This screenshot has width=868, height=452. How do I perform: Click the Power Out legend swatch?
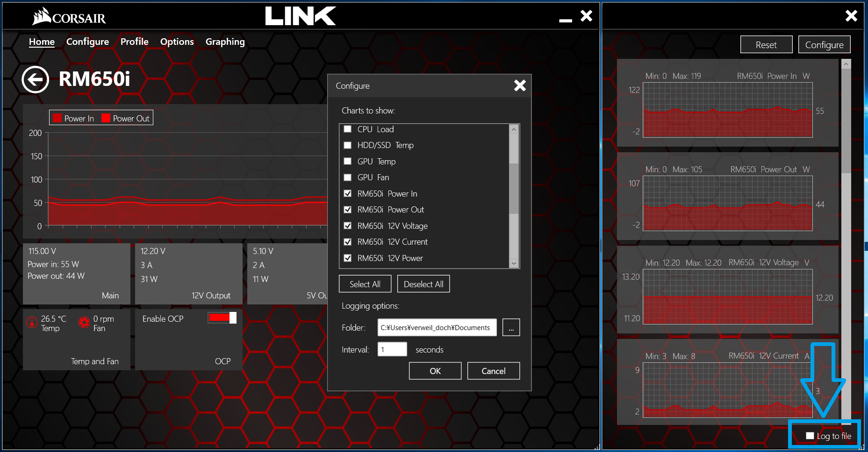click(106, 118)
